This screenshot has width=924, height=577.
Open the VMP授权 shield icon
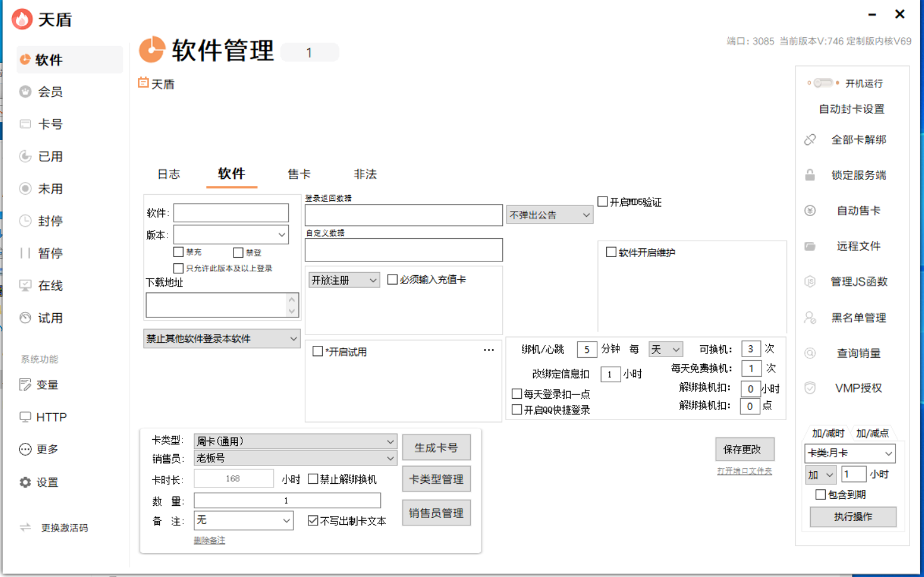[810, 388]
